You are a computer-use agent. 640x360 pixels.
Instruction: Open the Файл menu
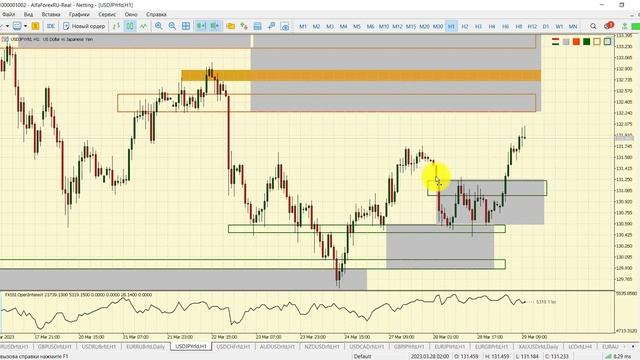pyautogui.click(x=8, y=14)
